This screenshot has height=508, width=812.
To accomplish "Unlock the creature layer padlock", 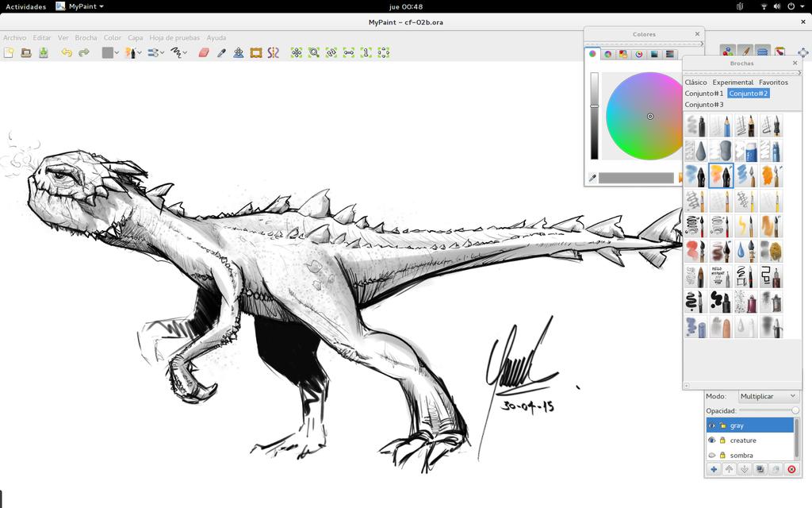I will pos(722,440).
